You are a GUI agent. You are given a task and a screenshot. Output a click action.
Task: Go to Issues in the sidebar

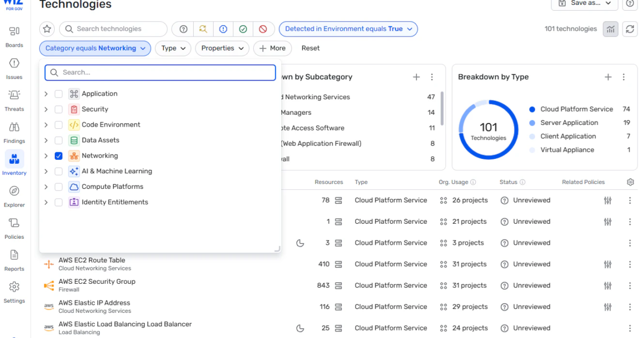(14, 68)
